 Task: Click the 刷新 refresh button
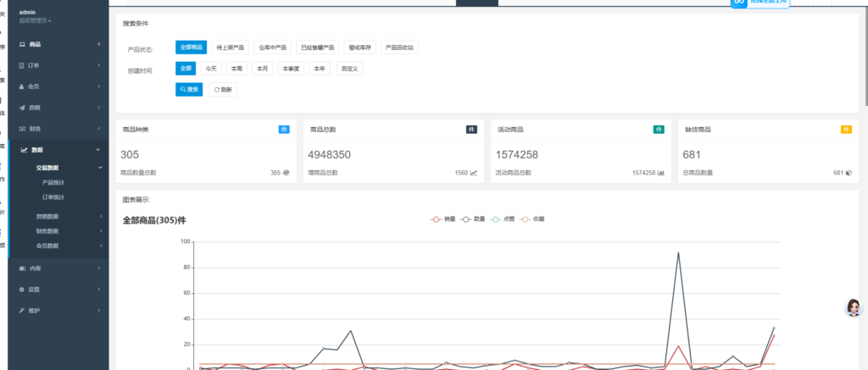click(x=223, y=90)
